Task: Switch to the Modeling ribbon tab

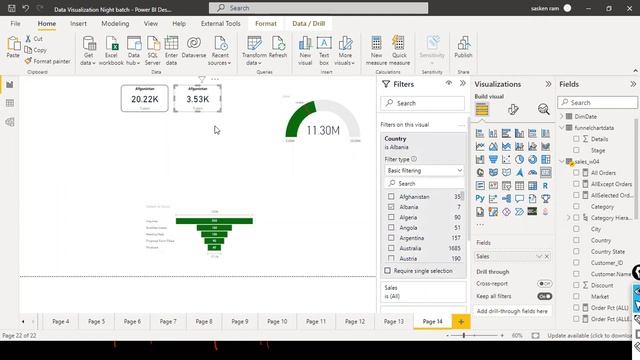Action: pyautogui.click(x=115, y=24)
